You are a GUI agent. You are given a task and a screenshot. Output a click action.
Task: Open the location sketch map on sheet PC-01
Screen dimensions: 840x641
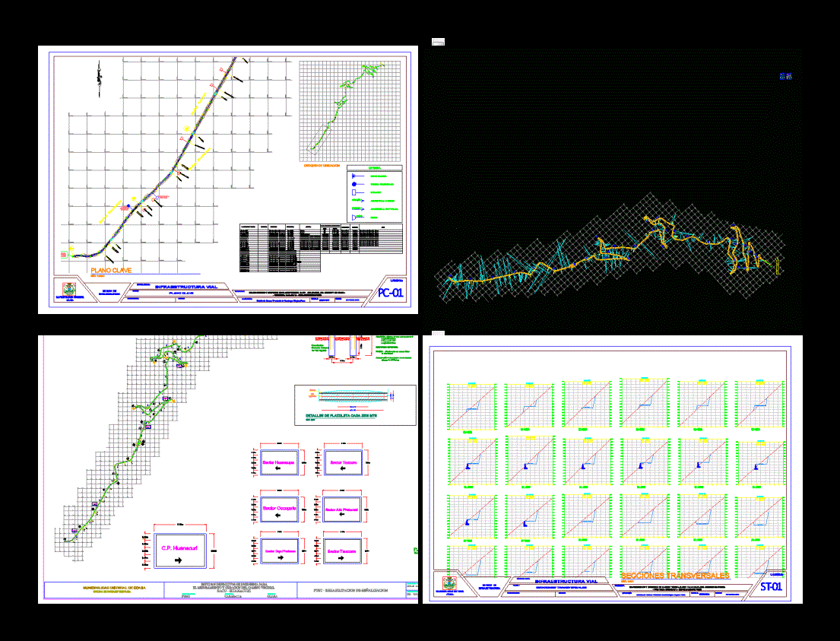350,111
